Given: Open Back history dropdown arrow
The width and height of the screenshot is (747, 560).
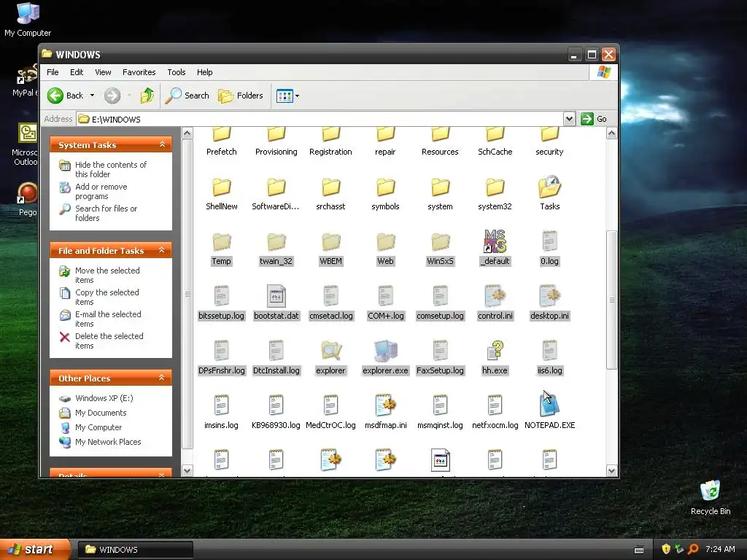Looking at the screenshot, I should [92, 96].
